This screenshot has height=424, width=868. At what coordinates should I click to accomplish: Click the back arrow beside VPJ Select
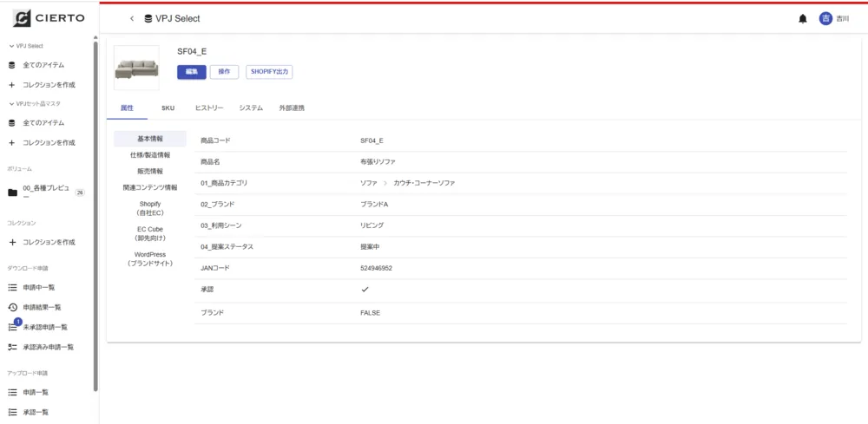pos(132,18)
